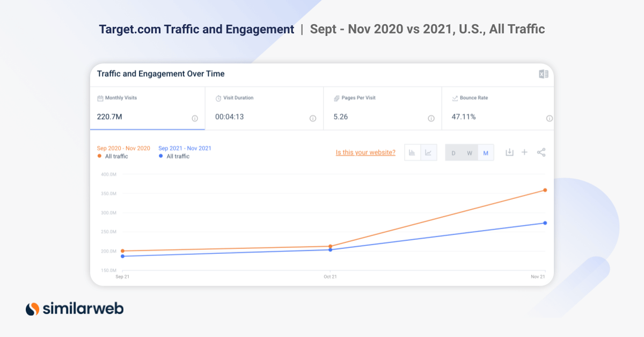
Task: Click the 'Sep 21' x-axis label
Action: (122, 277)
